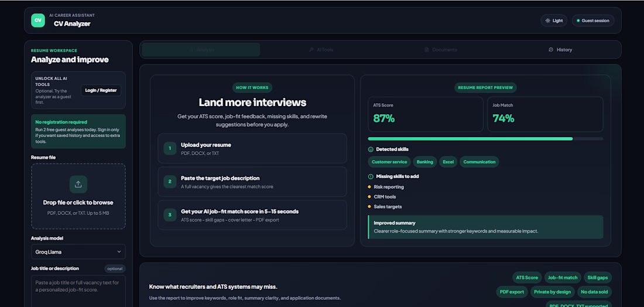Click step 2 number badge for Paste job description
The width and height of the screenshot is (644, 307).
(x=170, y=182)
